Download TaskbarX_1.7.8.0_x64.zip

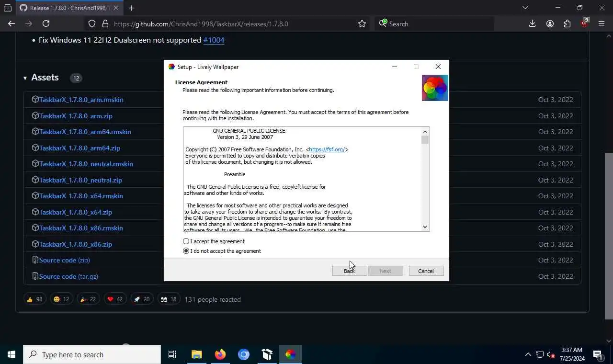coord(76,212)
